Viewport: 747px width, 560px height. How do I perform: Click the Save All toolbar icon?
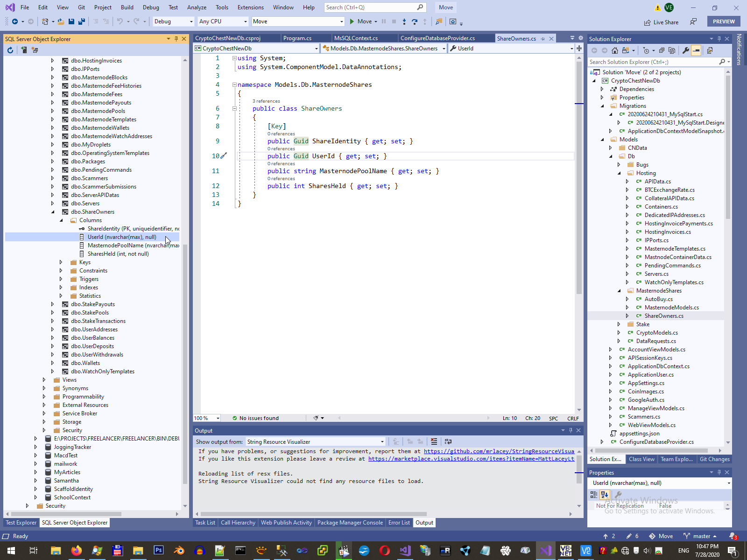tap(82, 21)
